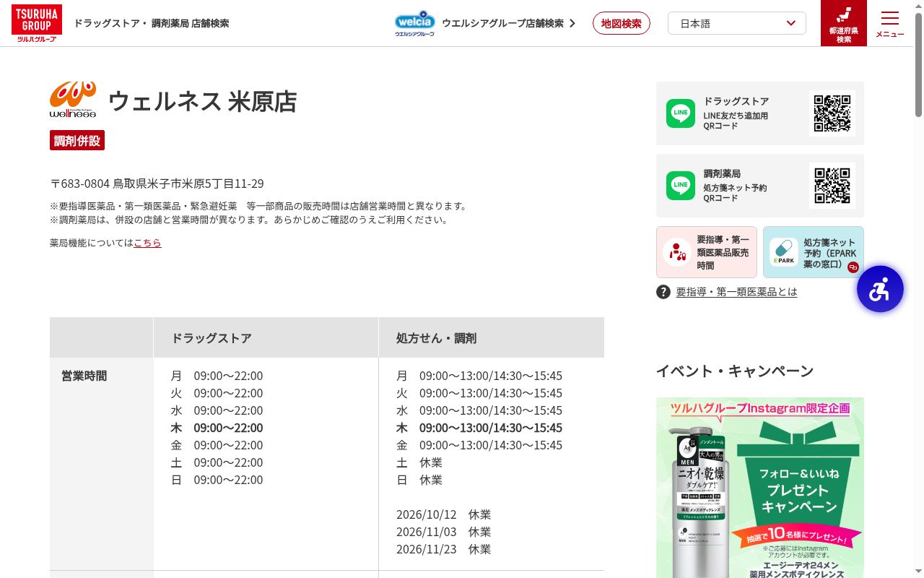The width and height of the screenshot is (924, 578).
Task: Click the pharmacy prescription QR code
Action: pyautogui.click(x=832, y=186)
